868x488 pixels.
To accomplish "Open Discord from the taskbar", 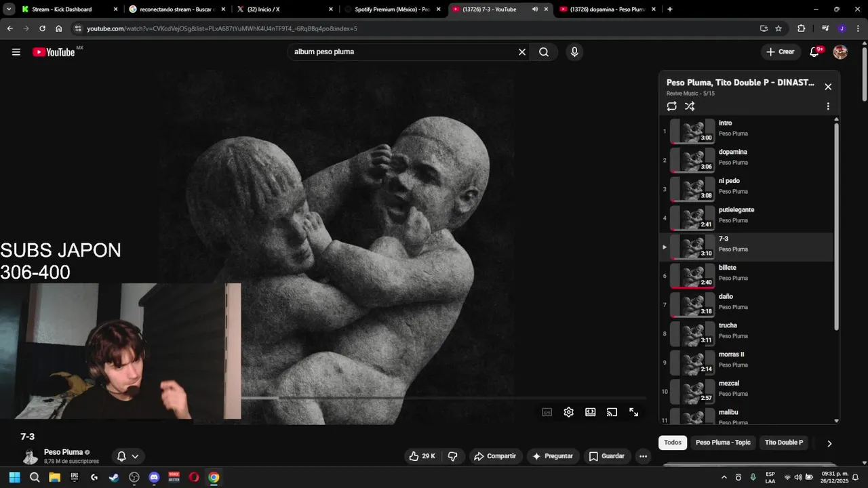I will (x=154, y=477).
